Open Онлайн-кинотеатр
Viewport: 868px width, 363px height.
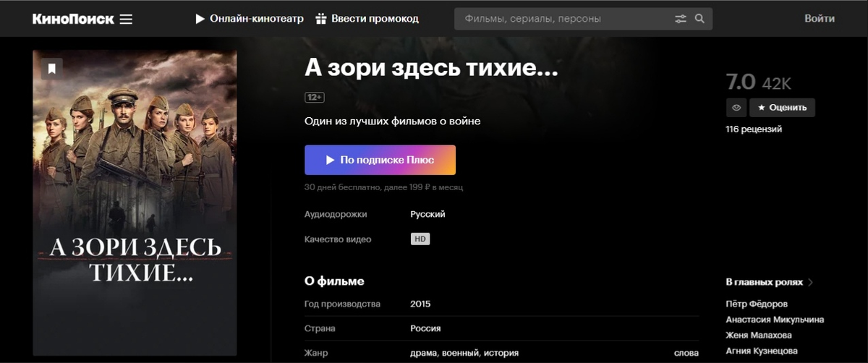[x=250, y=19]
